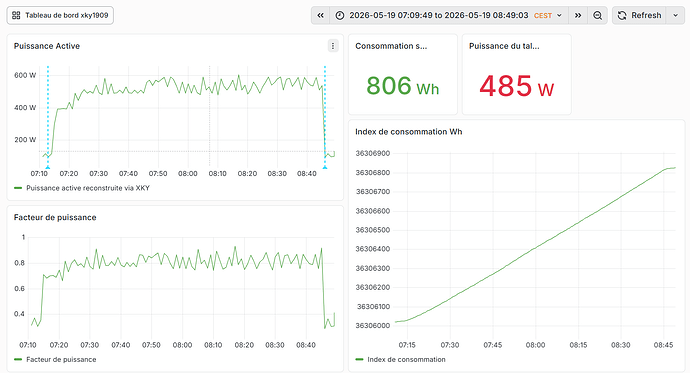Shift time range backward with double-left arrows

click(321, 15)
